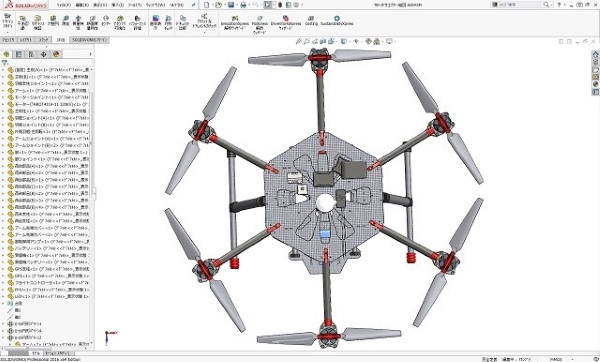Open the Appearances color ball in the right task pane
Viewport: 600px width, 362px height.
pos(595,84)
